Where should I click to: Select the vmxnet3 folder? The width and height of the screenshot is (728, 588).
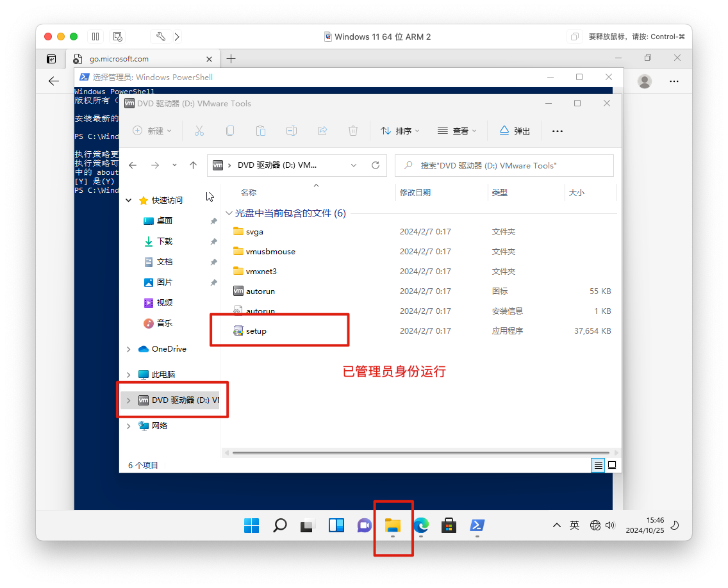coord(255,272)
